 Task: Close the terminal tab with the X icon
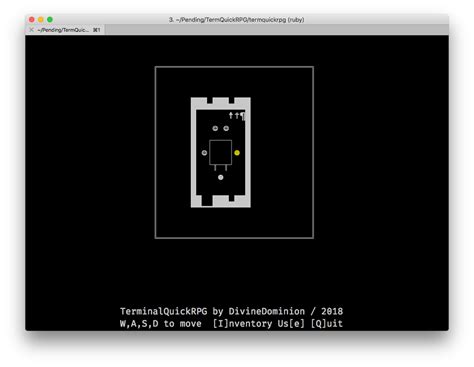point(31,30)
